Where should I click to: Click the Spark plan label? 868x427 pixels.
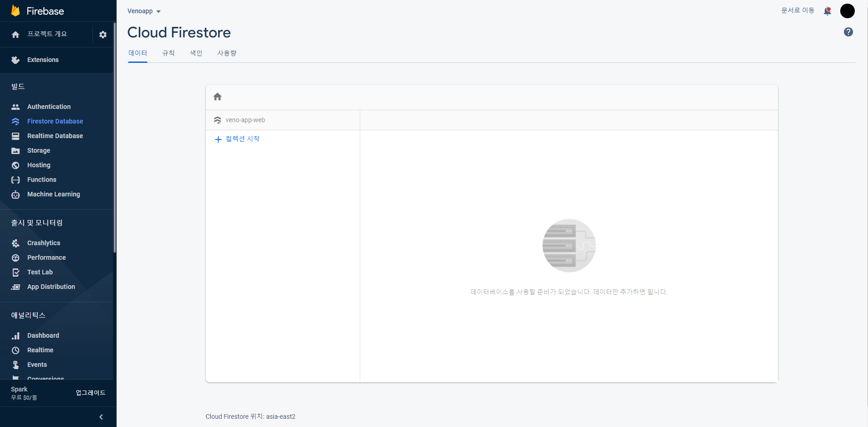19,389
